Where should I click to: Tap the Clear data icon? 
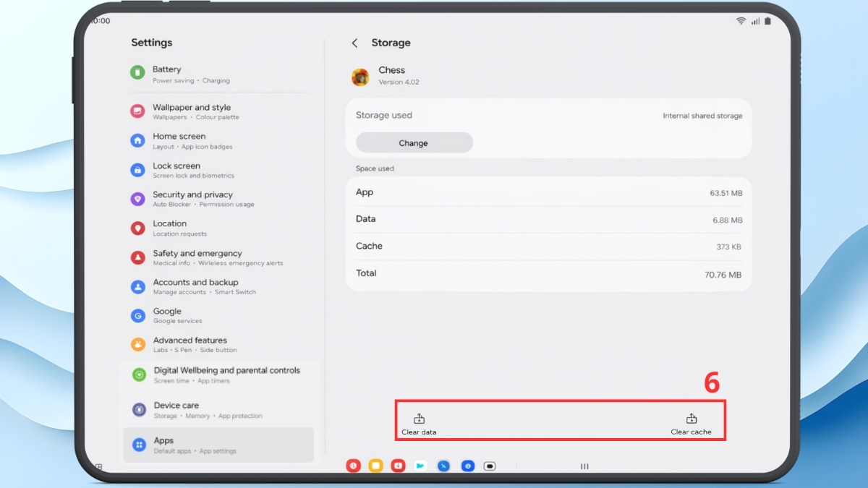[419, 419]
